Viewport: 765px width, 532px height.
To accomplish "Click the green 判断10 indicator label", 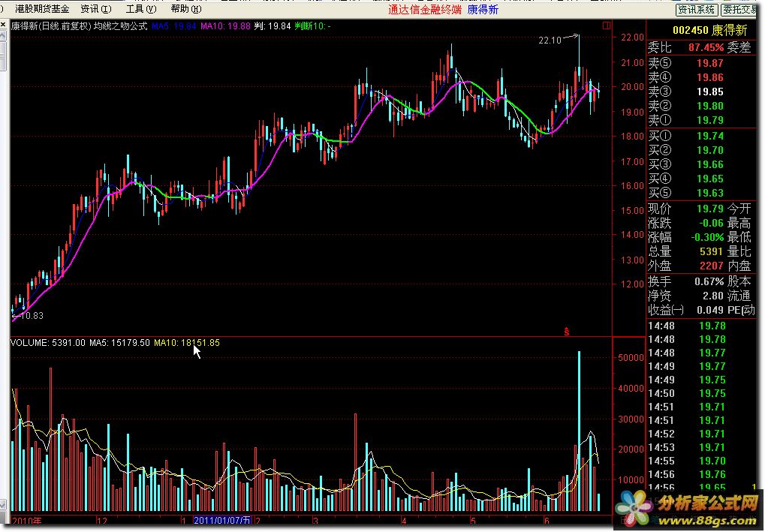I will pyautogui.click(x=312, y=26).
